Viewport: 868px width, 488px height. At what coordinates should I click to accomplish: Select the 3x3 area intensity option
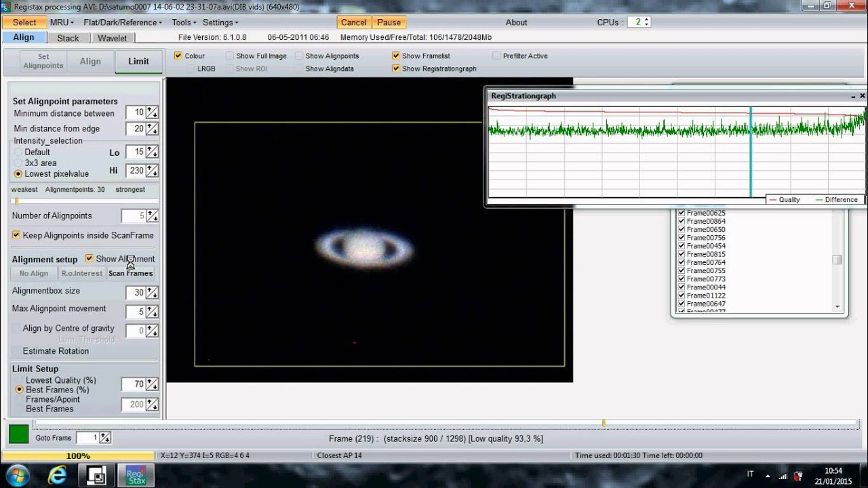[x=18, y=163]
